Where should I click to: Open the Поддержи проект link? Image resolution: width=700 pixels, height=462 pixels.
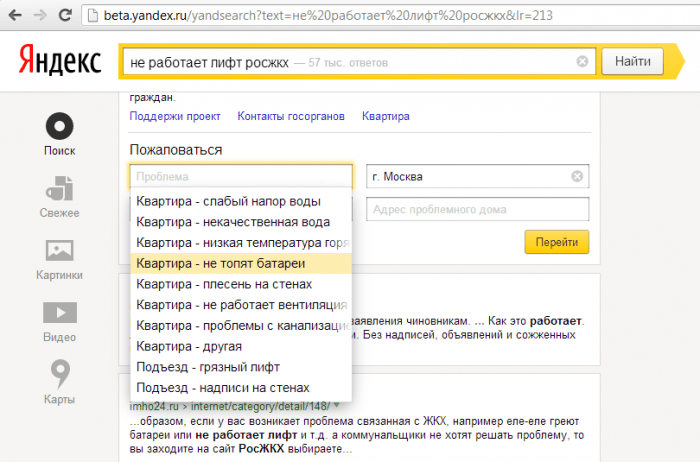pyautogui.click(x=175, y=116)
